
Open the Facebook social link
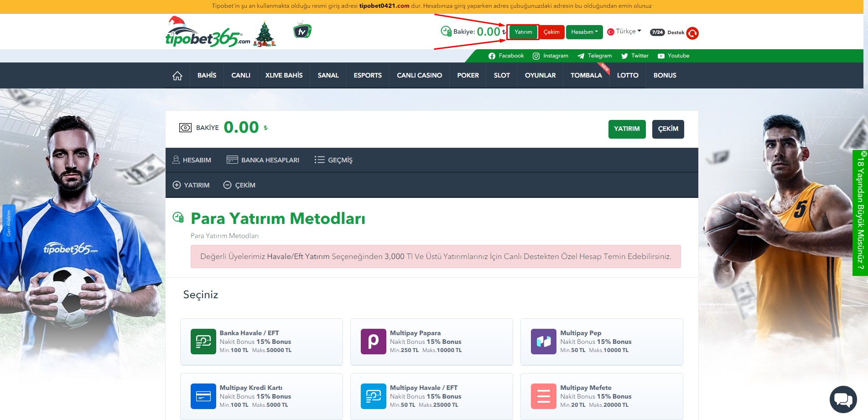point(506,56)
